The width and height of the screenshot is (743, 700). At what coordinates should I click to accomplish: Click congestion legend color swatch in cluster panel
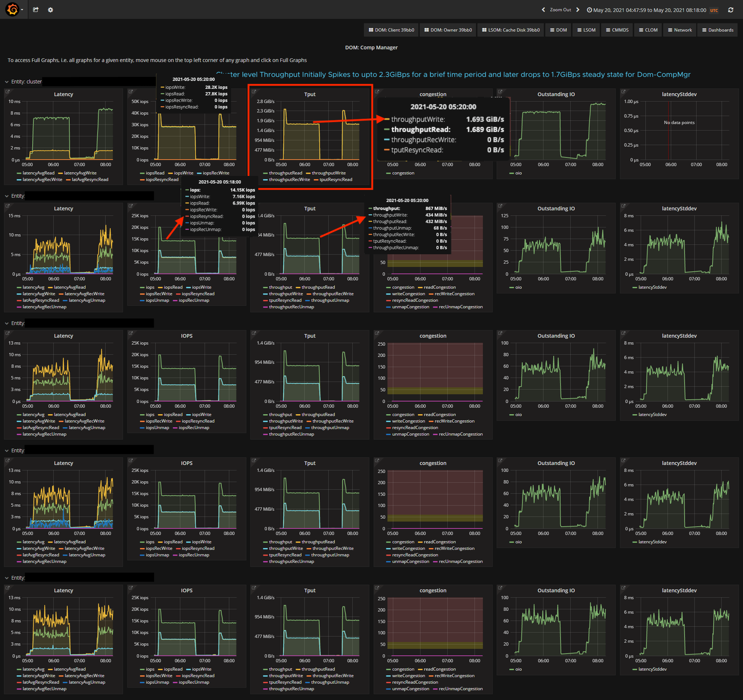(388, 173)
